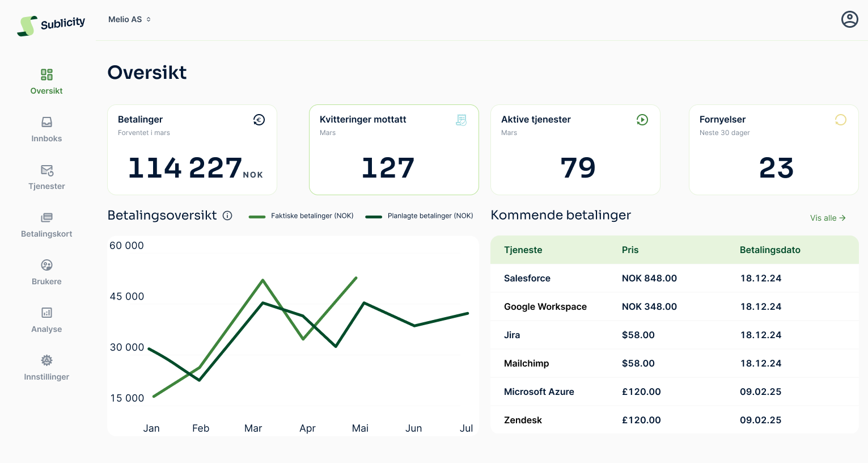Open the Analyse chart icon

point(46,313)
